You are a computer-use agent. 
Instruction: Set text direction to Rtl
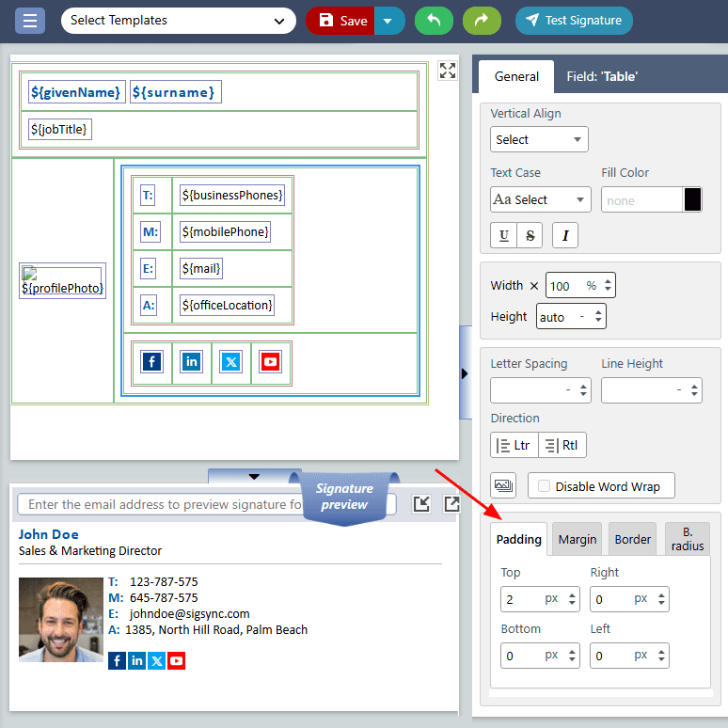562,445
